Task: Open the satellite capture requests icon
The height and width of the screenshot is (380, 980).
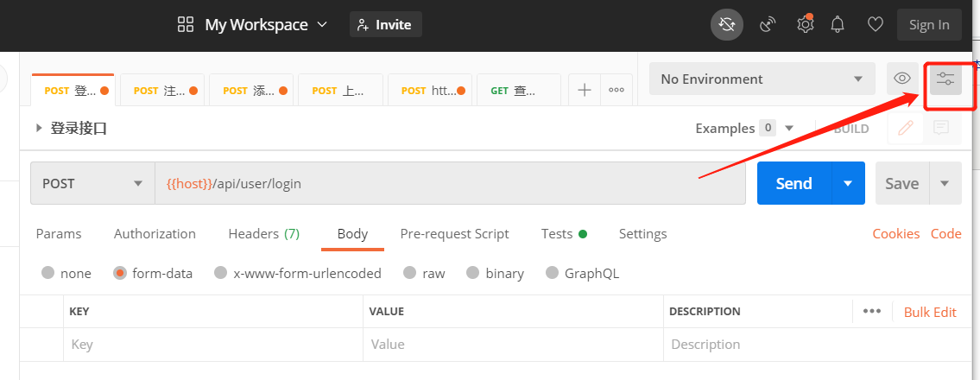Action: [767, 25]
